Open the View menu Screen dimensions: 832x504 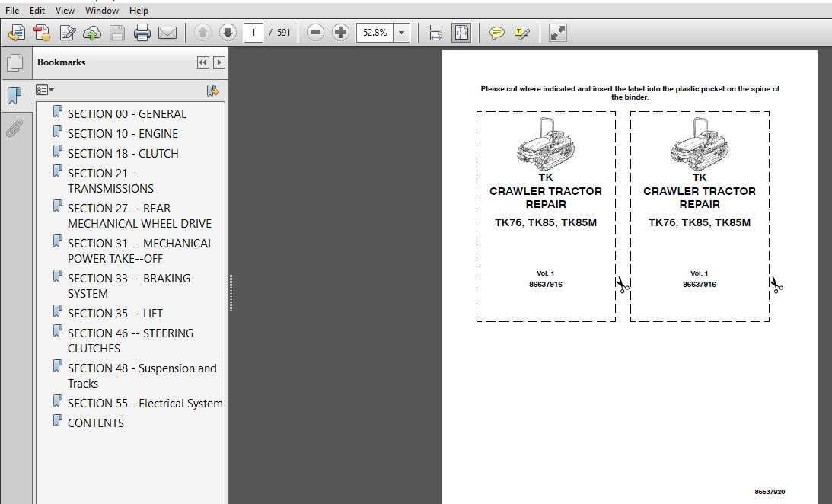pos(65,11)
